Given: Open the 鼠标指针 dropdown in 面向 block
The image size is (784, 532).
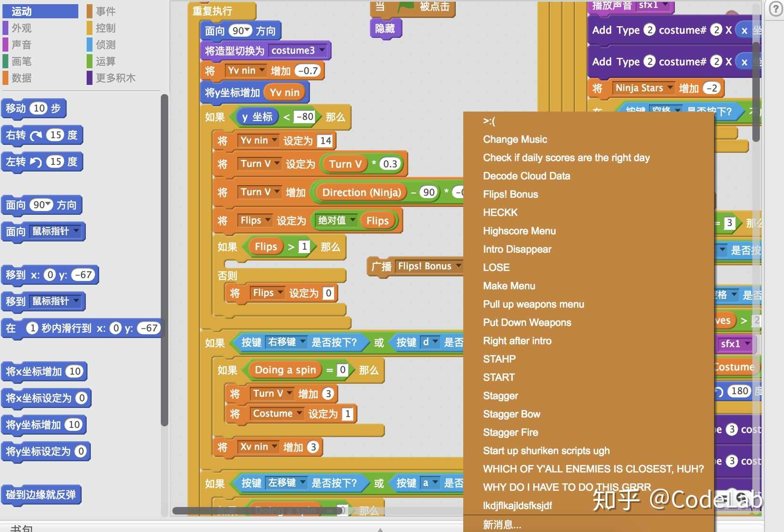Looking at the screenshot, I should pyautogui.click(x=75, y=231).
